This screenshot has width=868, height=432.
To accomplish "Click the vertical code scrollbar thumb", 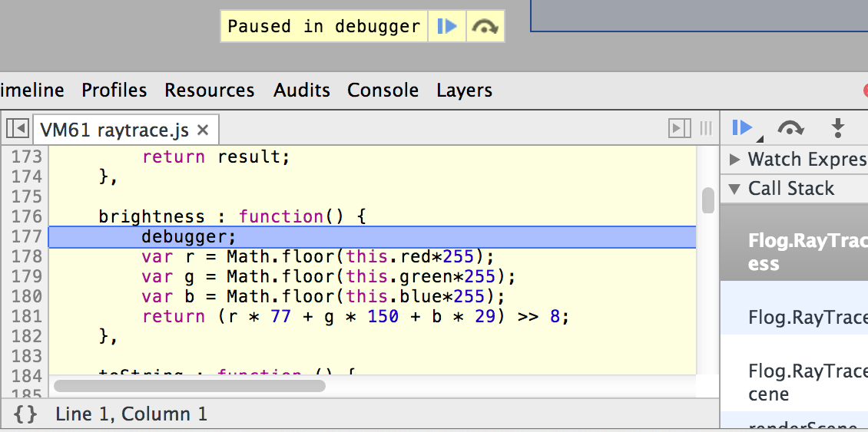I will tap(707, 201).
